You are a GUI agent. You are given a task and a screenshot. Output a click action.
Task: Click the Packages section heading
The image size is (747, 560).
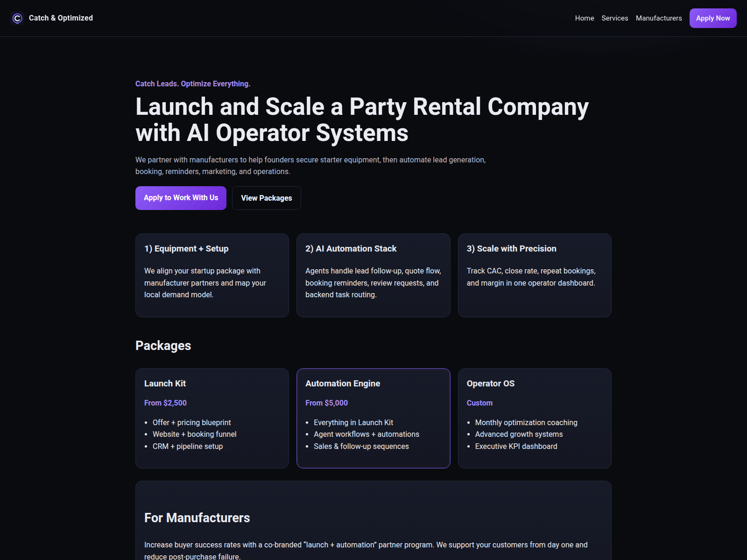(x=163, y=346)
